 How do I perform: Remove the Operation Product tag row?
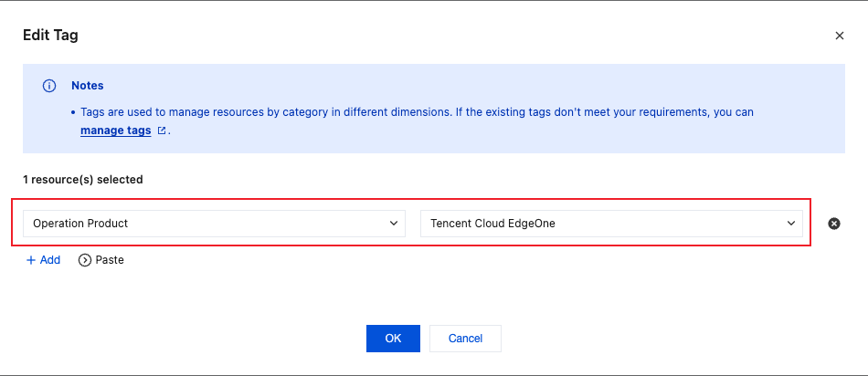[x=834, y=223]
